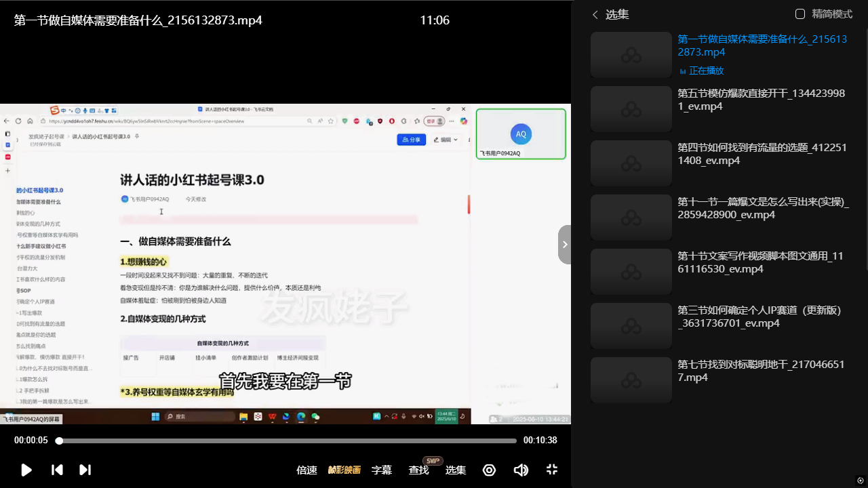Click the small icon at bottom-right corner
This screenshot has height=488, width=868.
click(x=861, y=481)
